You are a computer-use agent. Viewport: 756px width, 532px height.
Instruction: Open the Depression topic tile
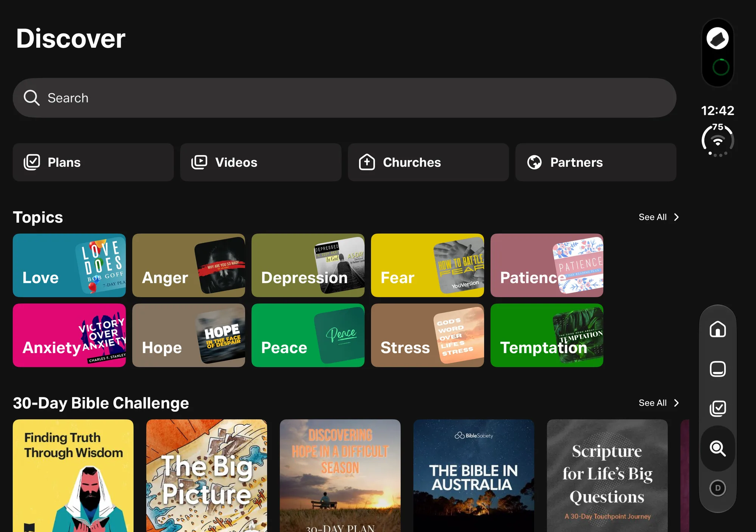(308, 265)
